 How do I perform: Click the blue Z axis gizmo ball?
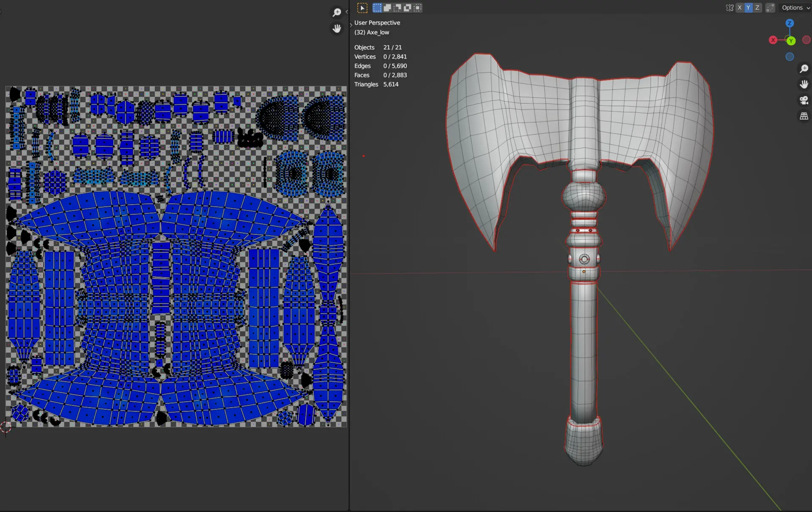789,23
